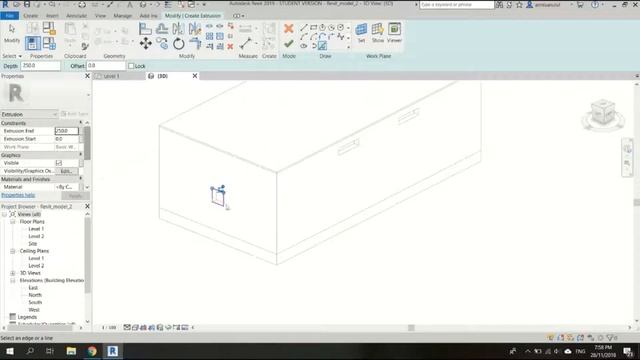
Task: Open the File tab
Action: [9, 16]
